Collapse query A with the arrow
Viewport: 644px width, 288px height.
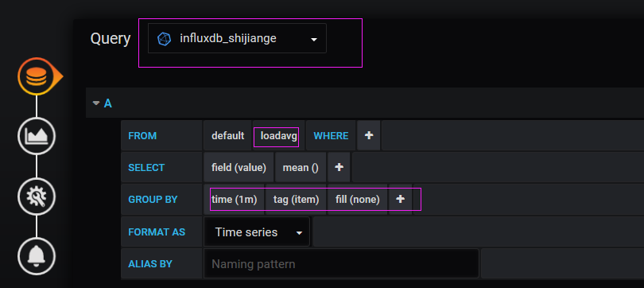pos(96,103)
